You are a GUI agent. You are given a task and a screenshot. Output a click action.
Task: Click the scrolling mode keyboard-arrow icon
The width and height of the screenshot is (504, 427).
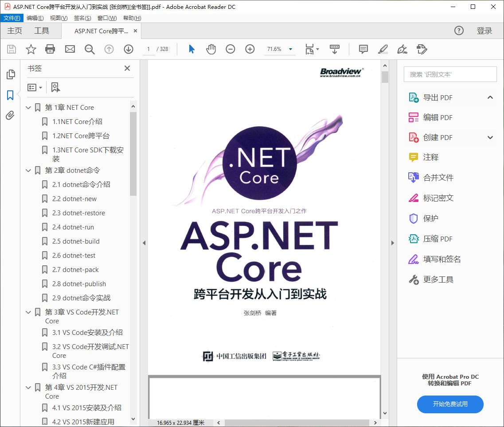335,49
